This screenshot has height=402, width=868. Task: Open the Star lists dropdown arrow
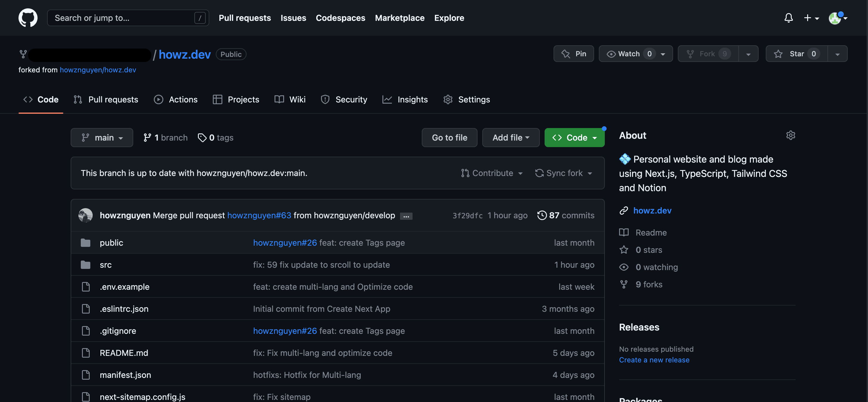[837, 54]
